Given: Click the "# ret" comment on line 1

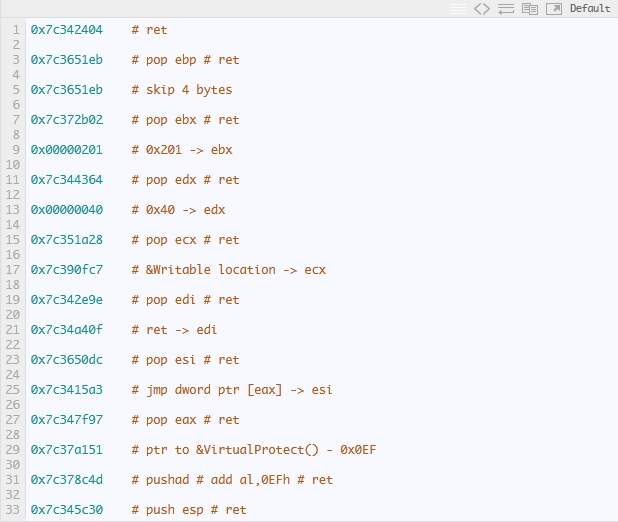Looking at the screenshot, I should coord(149,30).
